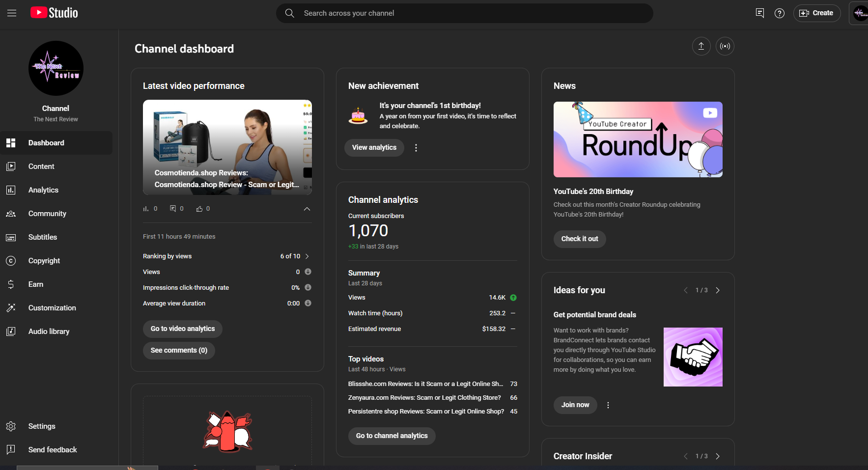Select Dashboard in the sidebar
The width and height of the screenshot is (868, 470).
click(56, 143)
